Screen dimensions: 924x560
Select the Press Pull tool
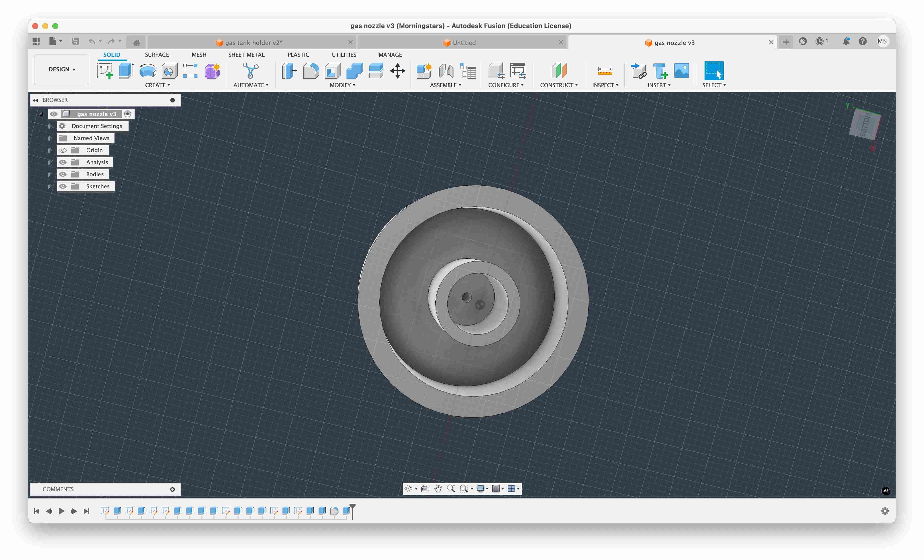(290, 71)
